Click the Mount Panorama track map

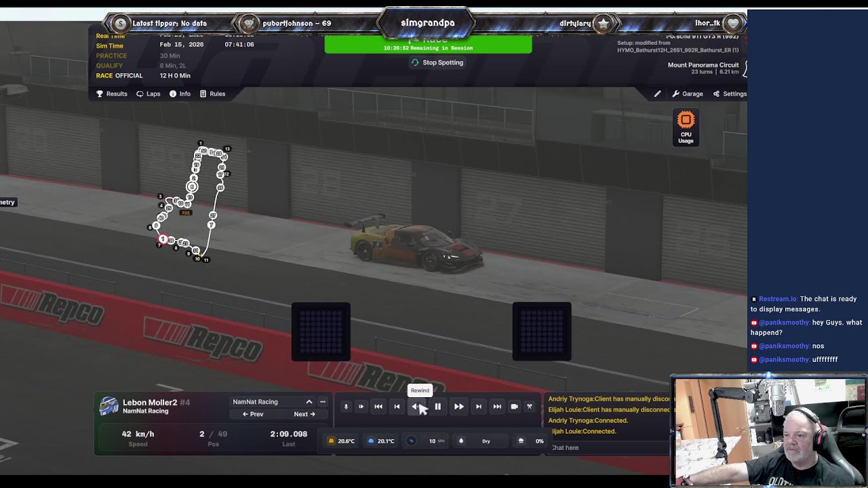point(191,202)
